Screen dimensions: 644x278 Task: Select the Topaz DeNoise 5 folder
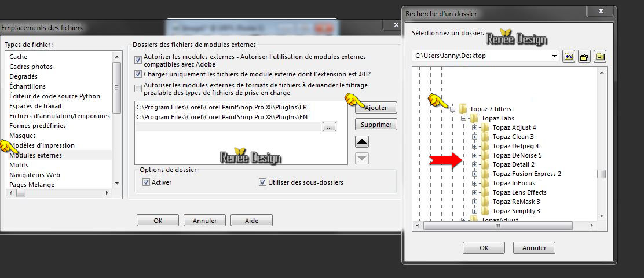[517, 155]
